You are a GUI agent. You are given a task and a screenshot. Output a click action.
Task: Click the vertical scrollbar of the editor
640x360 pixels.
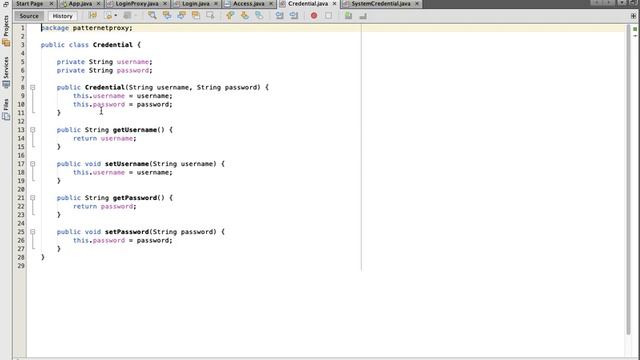(628, 180)
